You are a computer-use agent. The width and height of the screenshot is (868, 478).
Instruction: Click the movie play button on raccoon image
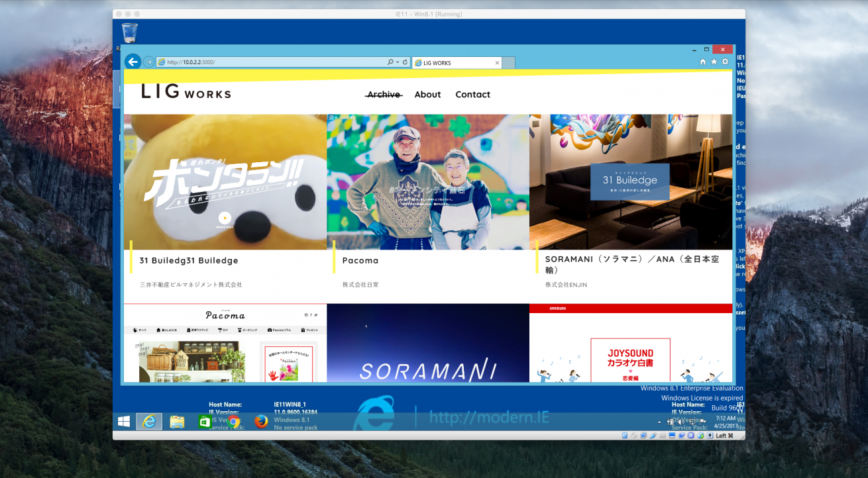[x=225, y=218]
